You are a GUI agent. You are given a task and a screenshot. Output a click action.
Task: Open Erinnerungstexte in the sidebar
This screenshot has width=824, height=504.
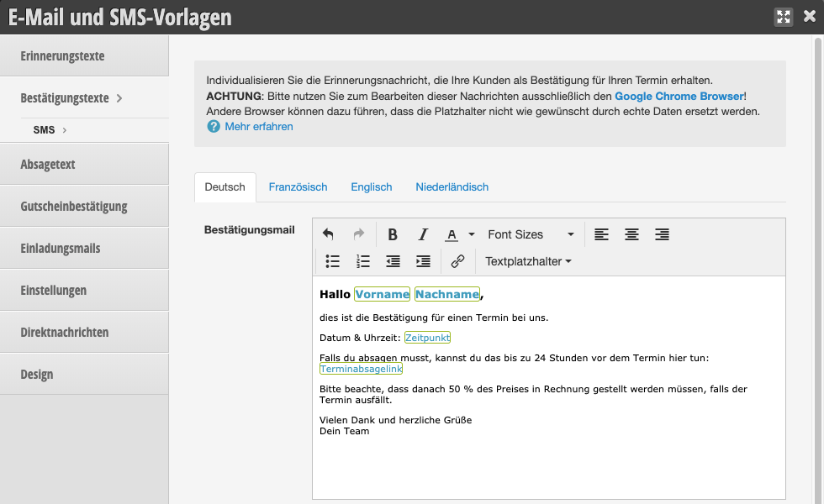pyautogui.click(x=62, y=56)
